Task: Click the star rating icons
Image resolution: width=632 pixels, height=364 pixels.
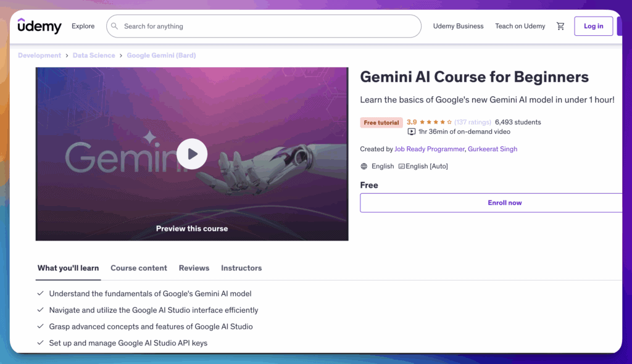Action: point(436,122)
